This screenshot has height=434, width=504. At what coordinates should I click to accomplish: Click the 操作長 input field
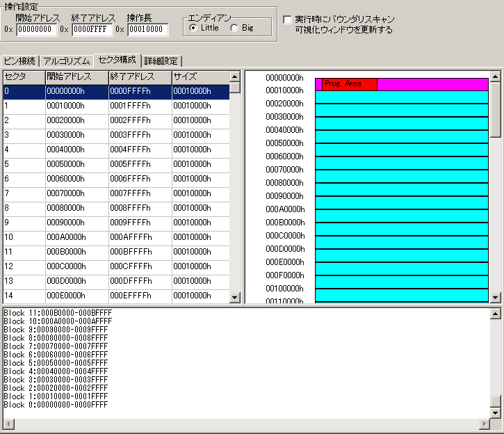tap(147, 29)
